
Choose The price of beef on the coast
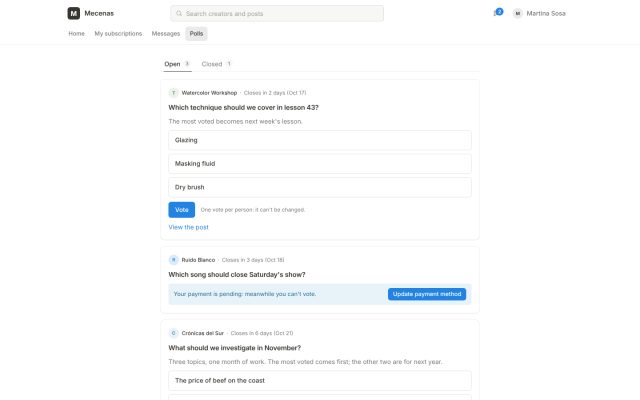click(x=320, y=380)
